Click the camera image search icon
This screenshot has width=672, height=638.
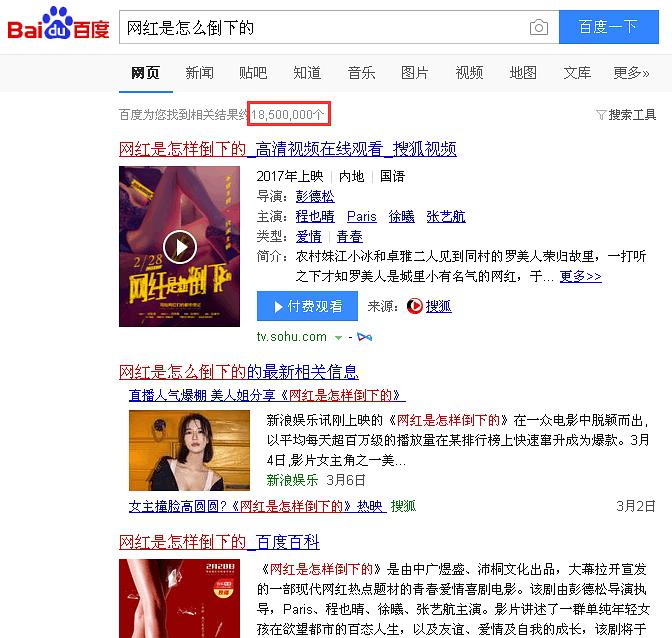point(539,27)
